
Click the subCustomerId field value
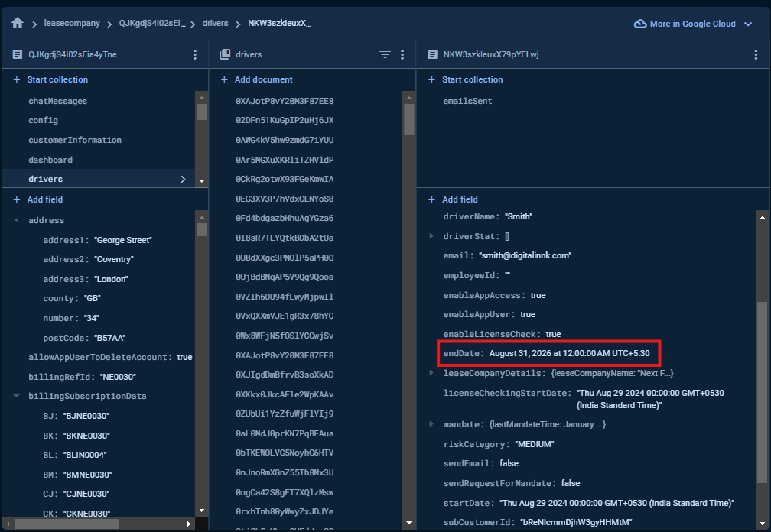pos(576,522)
